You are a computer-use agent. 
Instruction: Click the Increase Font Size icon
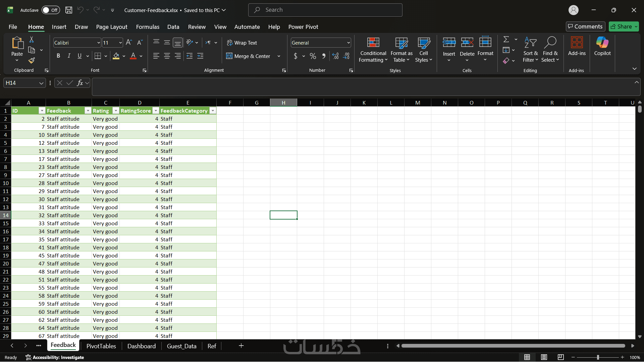pyautogui.click(x=129, y=43)
